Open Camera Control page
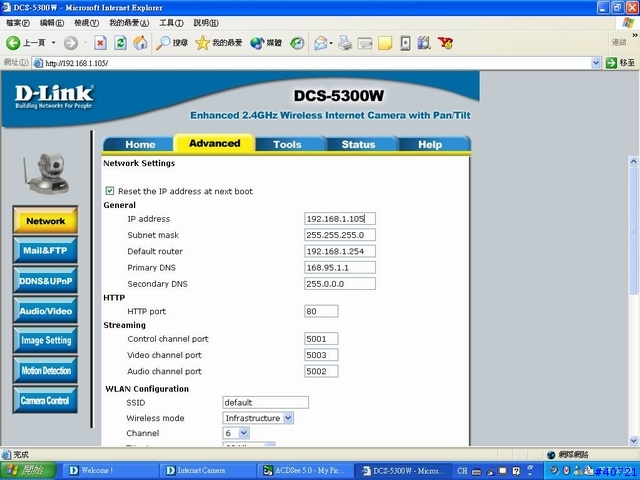 (45, 400)
